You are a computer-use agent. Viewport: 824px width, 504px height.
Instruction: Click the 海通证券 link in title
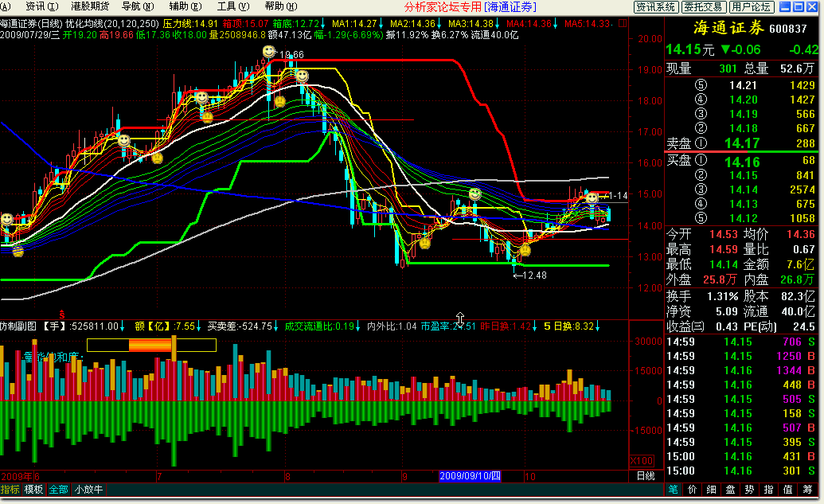510,7
